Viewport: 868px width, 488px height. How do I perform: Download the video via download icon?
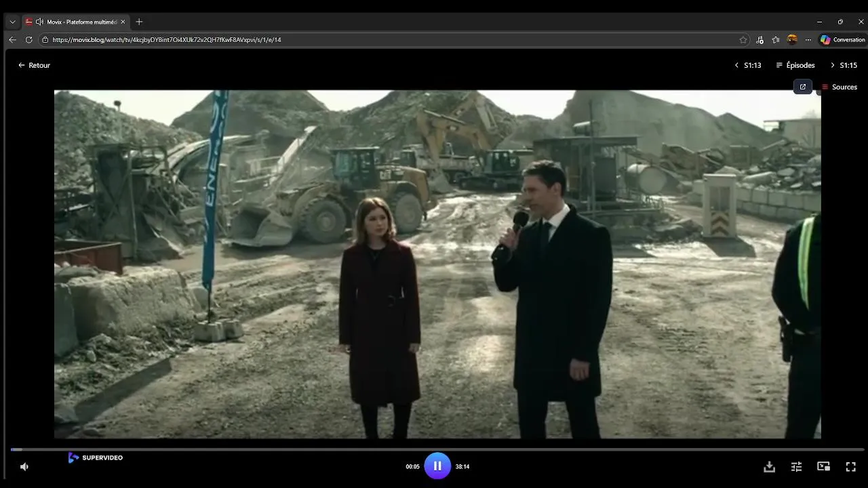(x=769, y=466)
